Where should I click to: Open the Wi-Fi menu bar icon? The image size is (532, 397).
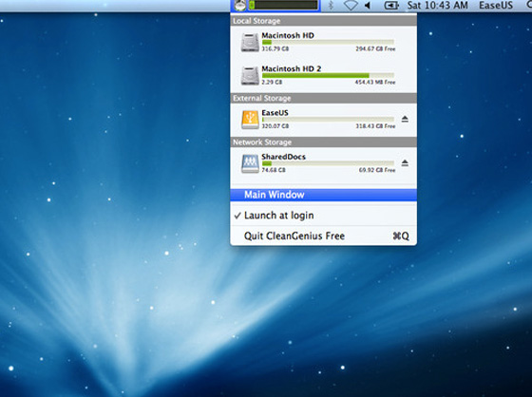[x=351, y=6]
